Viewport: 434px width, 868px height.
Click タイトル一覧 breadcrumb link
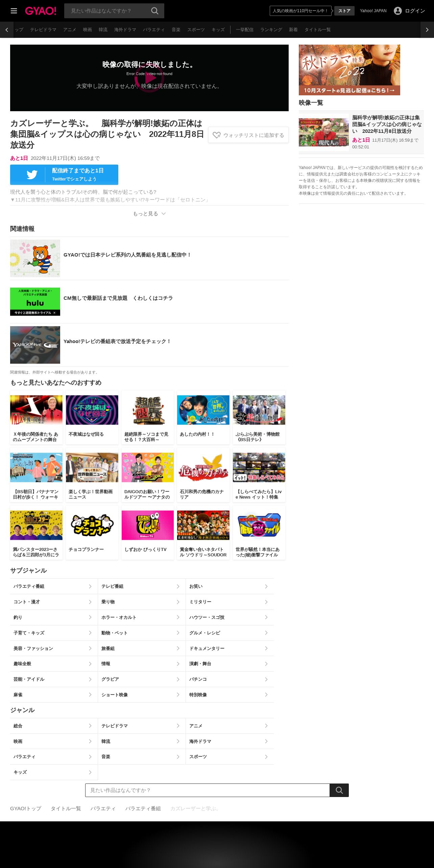click(66, 809)
